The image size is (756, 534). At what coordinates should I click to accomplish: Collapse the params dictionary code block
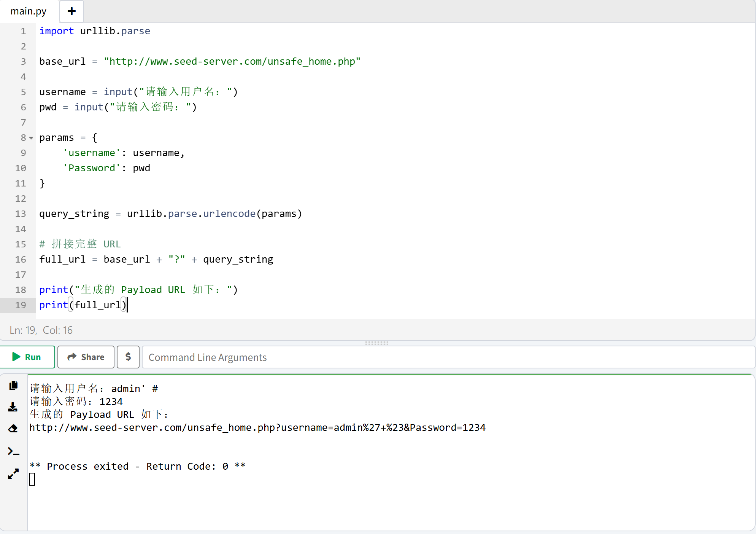pyautogui.click(x=30, y=138)
